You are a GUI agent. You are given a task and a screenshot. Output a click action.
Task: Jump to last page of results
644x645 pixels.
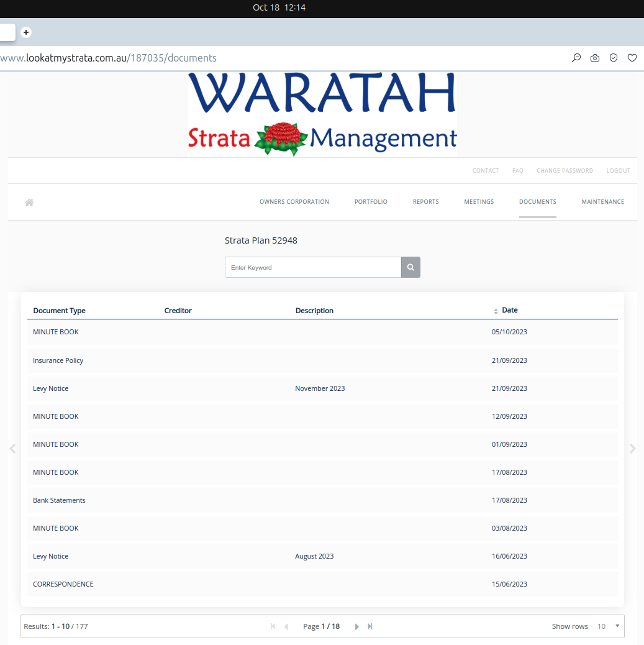370,626
